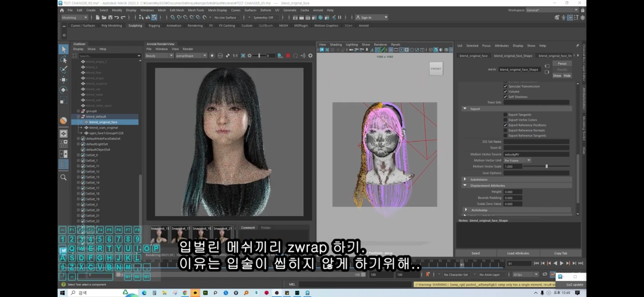The height and width of the screenshot is (297, 644).
Task: Expand the group8 node in the Outliner
Action: 78,111
